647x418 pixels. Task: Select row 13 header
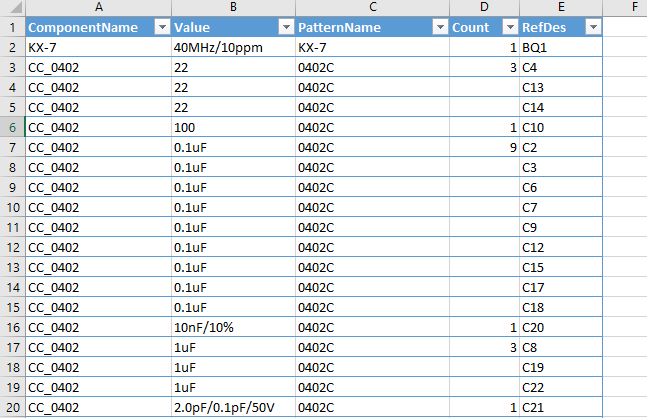click(13, 267)
